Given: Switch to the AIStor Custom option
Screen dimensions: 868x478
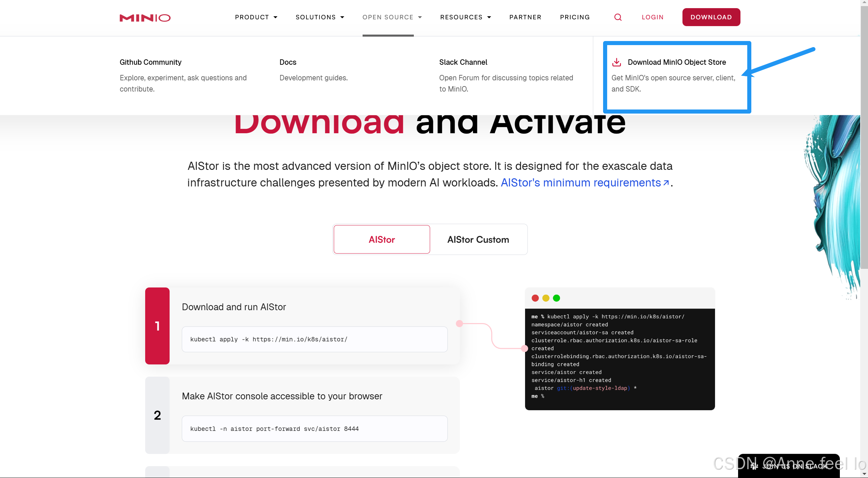Looking at the screenshot, I should (x=478, y=239).
